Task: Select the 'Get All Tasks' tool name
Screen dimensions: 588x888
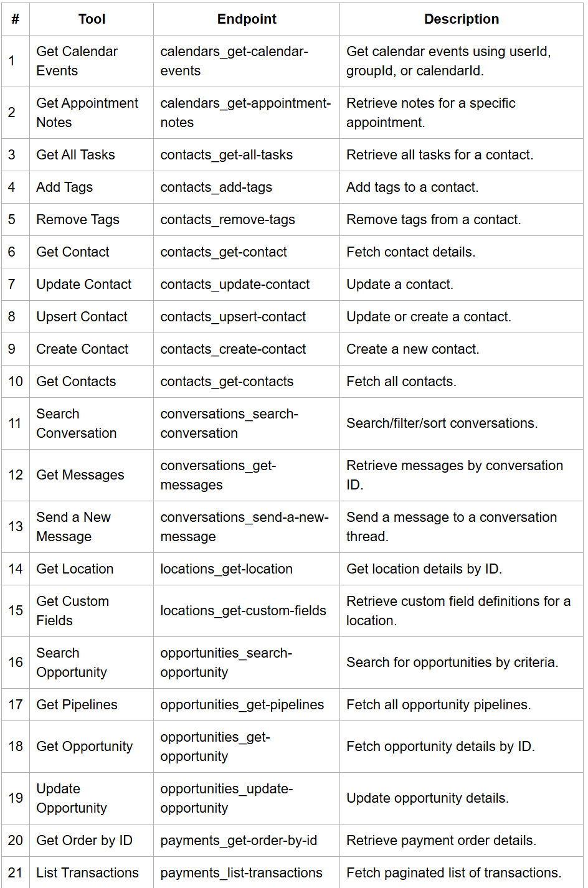Action: [x=75, y=155]
